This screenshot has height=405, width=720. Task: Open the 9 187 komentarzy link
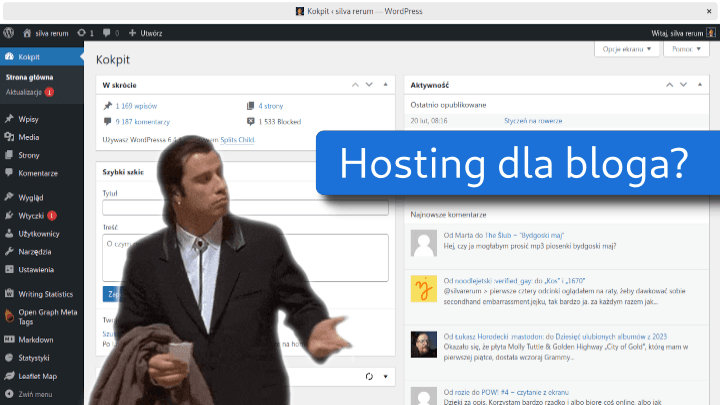[x=138, y=122]
